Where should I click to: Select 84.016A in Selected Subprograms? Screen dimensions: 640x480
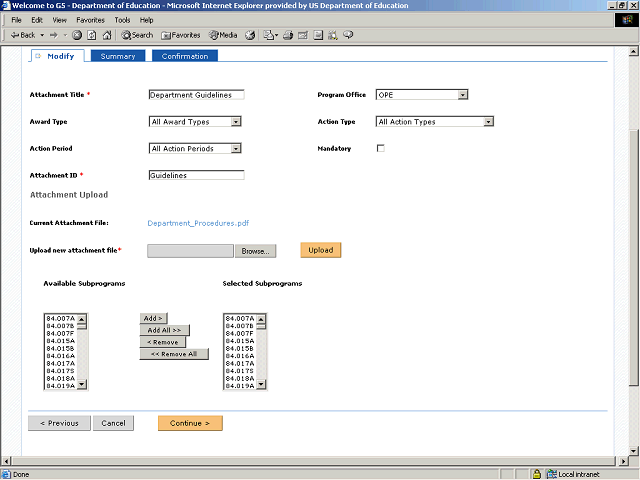click(x=240, y=356)
